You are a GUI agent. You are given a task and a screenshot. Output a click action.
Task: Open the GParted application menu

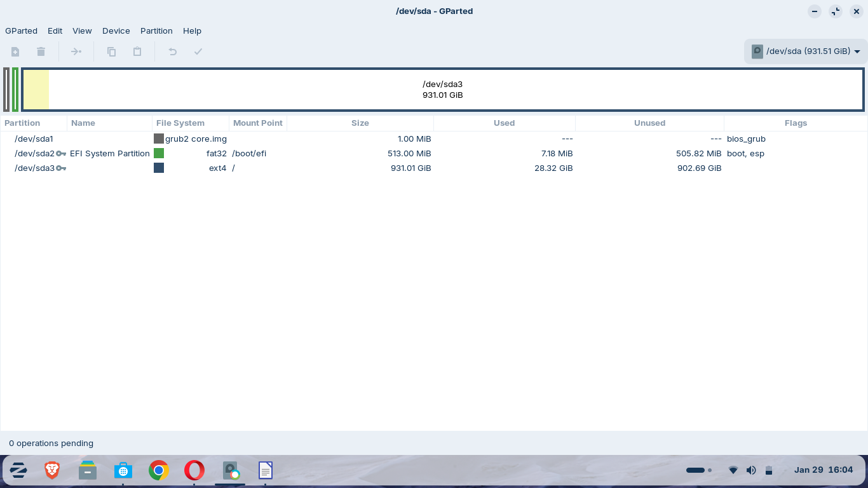(21, 30)
